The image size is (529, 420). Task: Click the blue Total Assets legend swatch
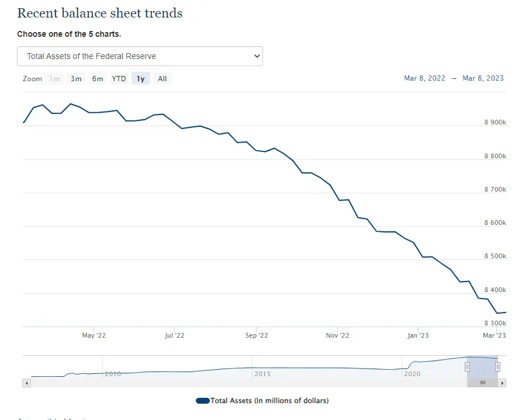203,401
